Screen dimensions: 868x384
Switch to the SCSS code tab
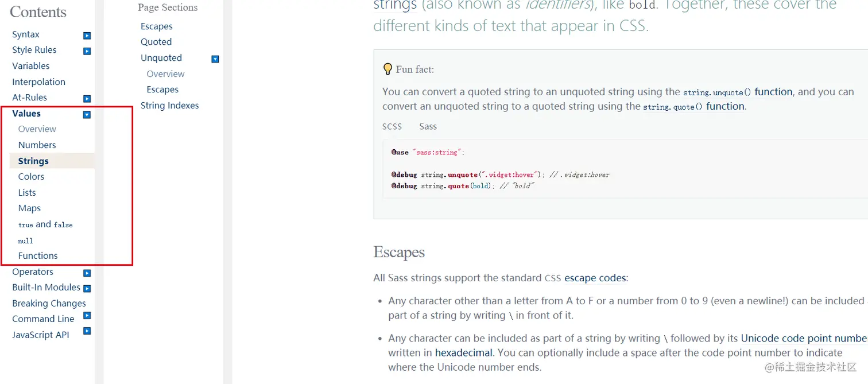tap(392, 126)
